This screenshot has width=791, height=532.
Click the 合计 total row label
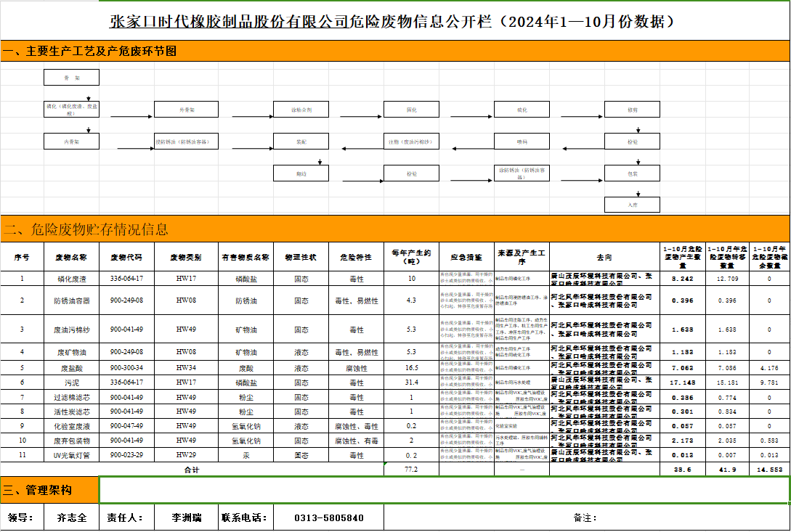click(192, 470)
